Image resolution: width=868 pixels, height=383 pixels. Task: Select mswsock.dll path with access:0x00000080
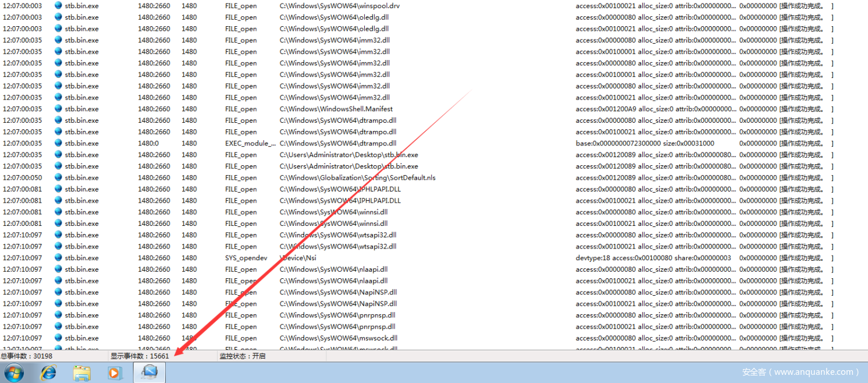[338, 338]
